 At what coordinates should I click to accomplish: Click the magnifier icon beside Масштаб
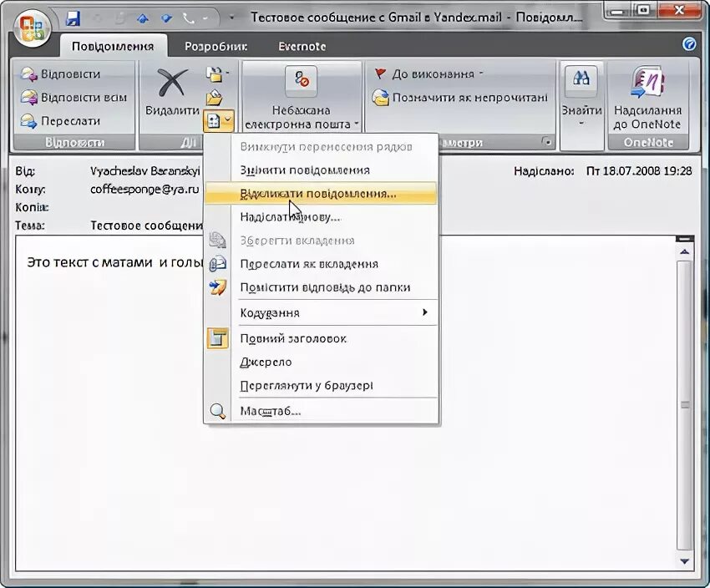point(218,411)
